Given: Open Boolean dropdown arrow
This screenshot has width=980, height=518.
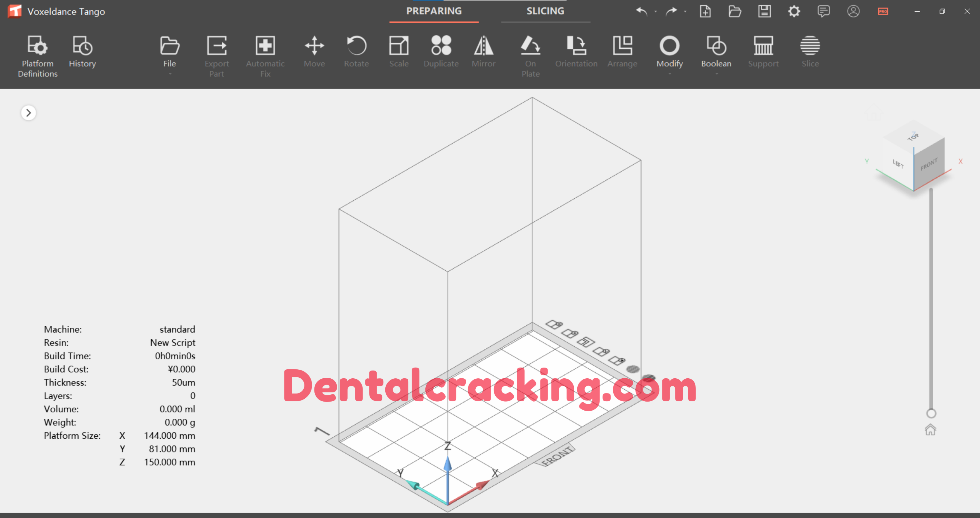Looking at the screenshot, I should [716, 74].
